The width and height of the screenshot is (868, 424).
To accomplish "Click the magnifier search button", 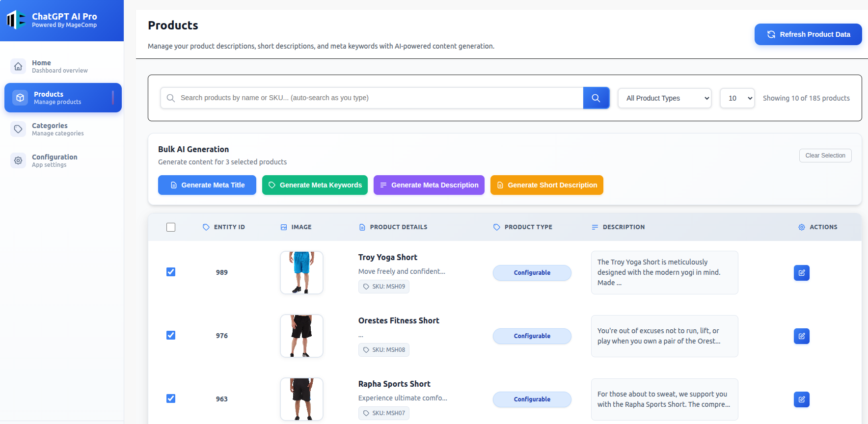I will pyautogui.click(x=596, y=98).
